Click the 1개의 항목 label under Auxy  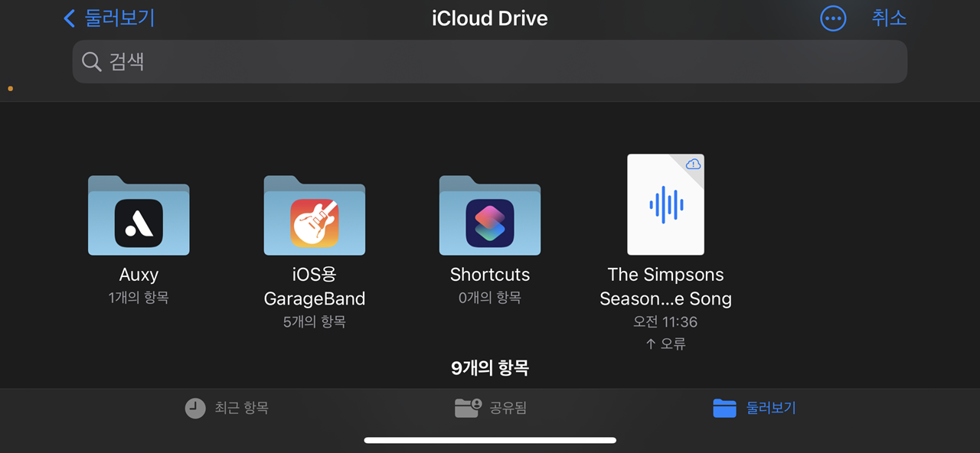pos(139,298)
